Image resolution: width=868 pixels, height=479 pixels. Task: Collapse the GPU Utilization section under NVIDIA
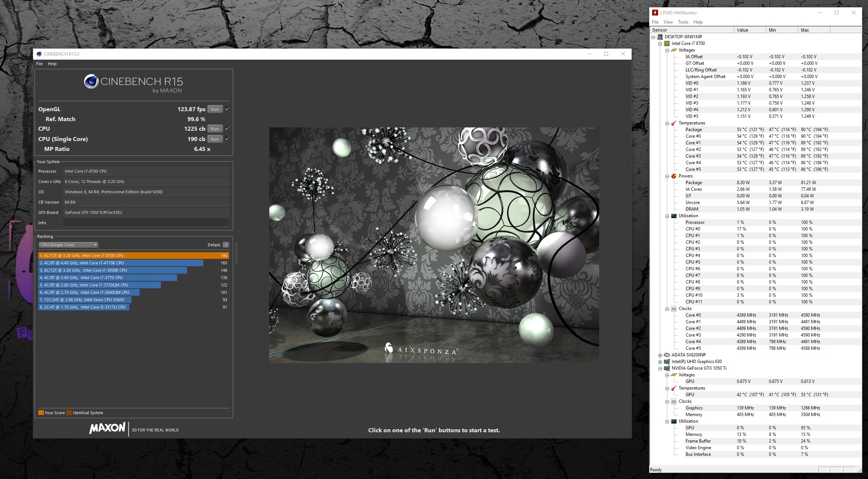click(667, 422)
